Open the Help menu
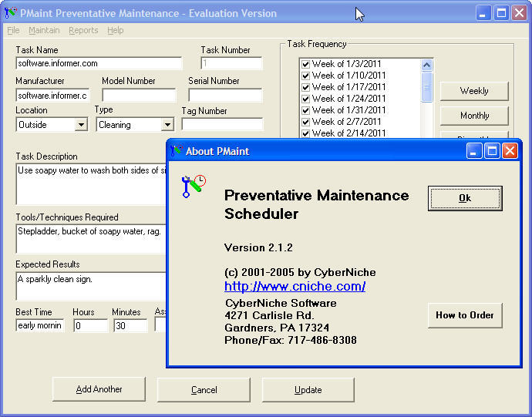This screenshot has height=417, width=532. [x=116, y=30]
